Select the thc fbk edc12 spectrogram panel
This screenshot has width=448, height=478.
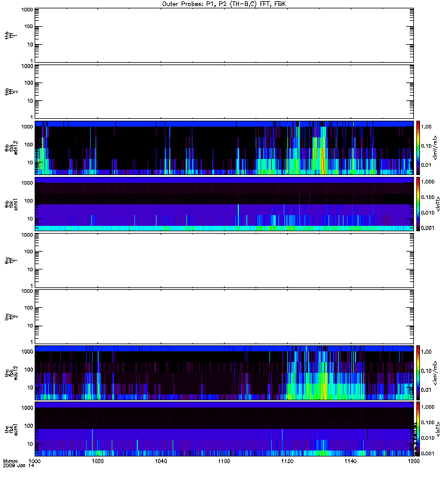224,372
